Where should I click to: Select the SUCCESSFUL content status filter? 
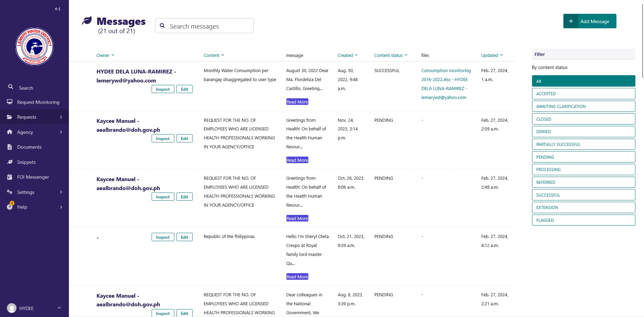(583, 195)
